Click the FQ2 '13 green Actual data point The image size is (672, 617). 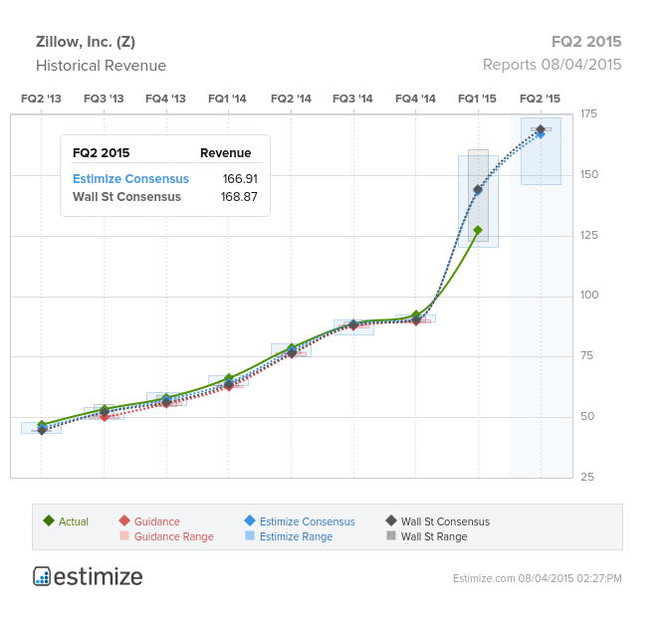(x=42, y=424)
